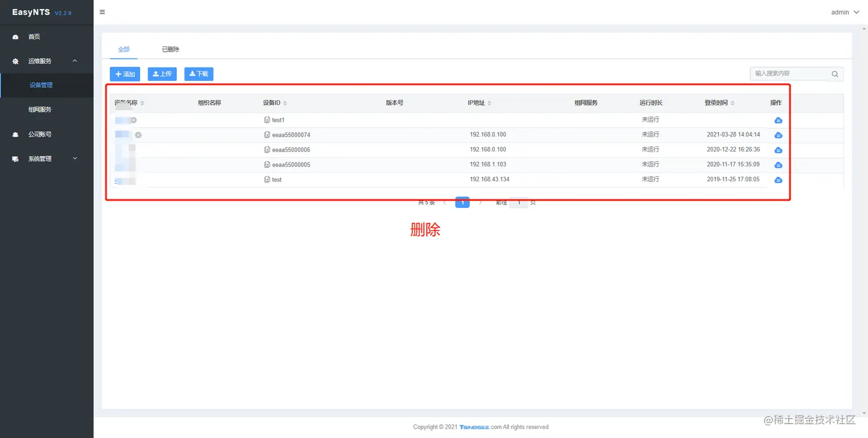The image size is (868, 438).
Task: Sort by 设备ID column
Action: click(x=285, y=103)
